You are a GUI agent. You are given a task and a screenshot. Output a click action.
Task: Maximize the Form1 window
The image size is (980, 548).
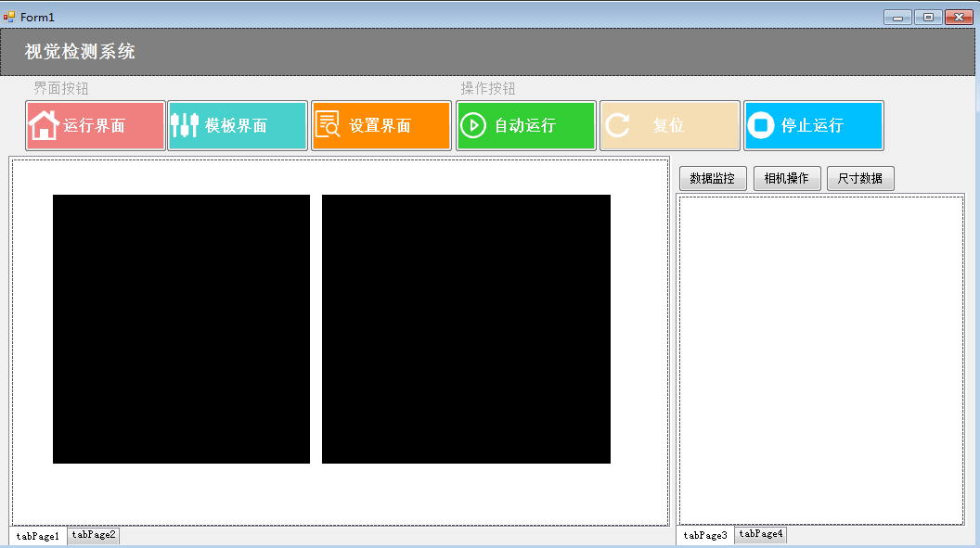click(x=929, y=18)
